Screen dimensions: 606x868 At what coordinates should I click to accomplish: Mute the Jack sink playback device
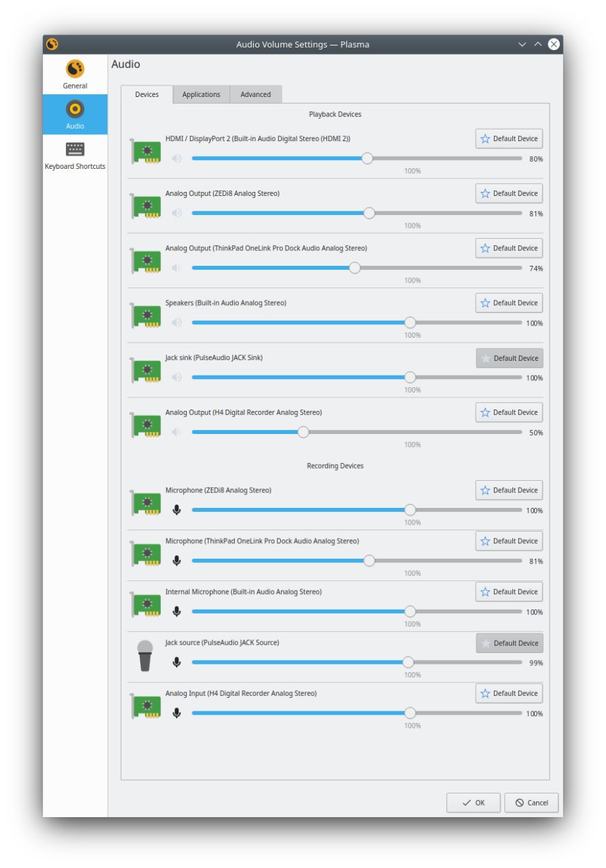pyautogui.click(x=177, y=378)
